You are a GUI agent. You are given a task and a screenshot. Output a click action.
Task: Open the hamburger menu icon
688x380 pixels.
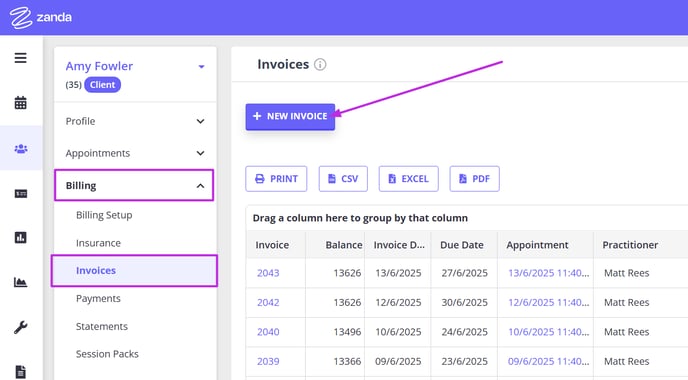click(x=20, y=58)
